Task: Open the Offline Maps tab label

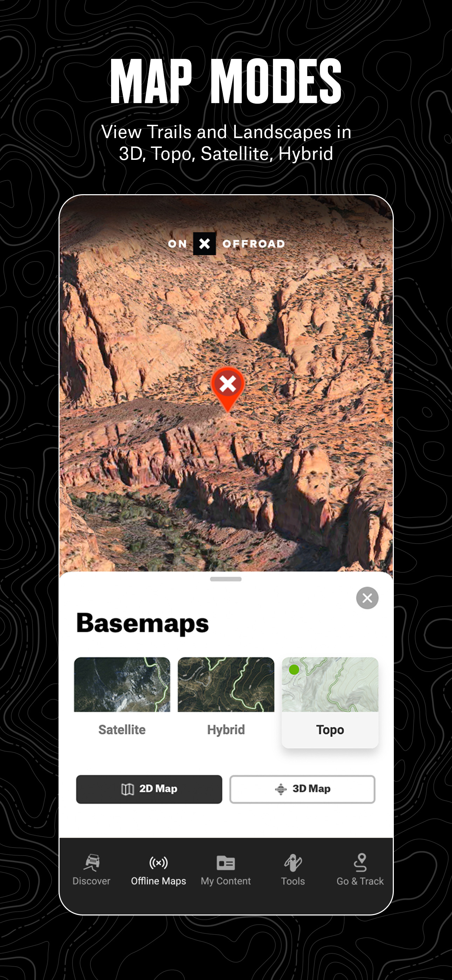Action: pyautogui.click(x=158, y=881)
